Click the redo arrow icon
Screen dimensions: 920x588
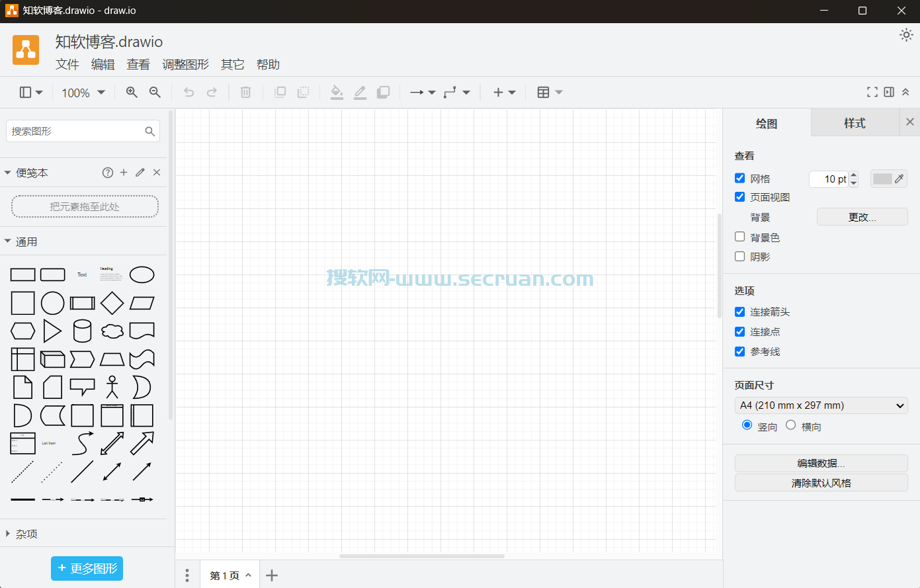(x=212, y=93)
